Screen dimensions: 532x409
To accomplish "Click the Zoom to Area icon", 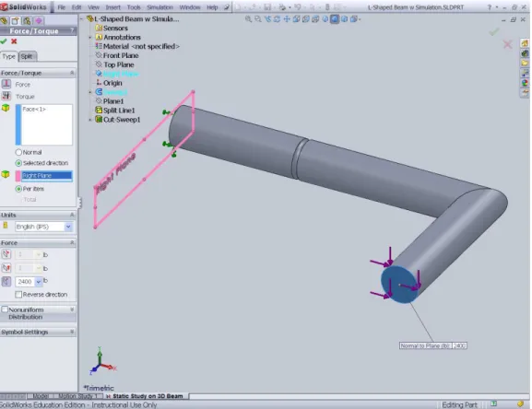I will (258, 19).
